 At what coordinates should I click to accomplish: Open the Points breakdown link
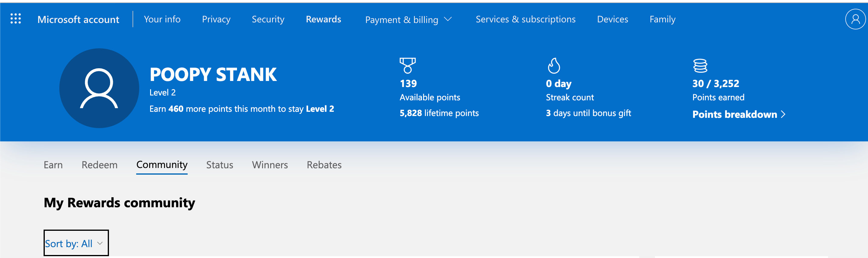[x=738, y=114]
